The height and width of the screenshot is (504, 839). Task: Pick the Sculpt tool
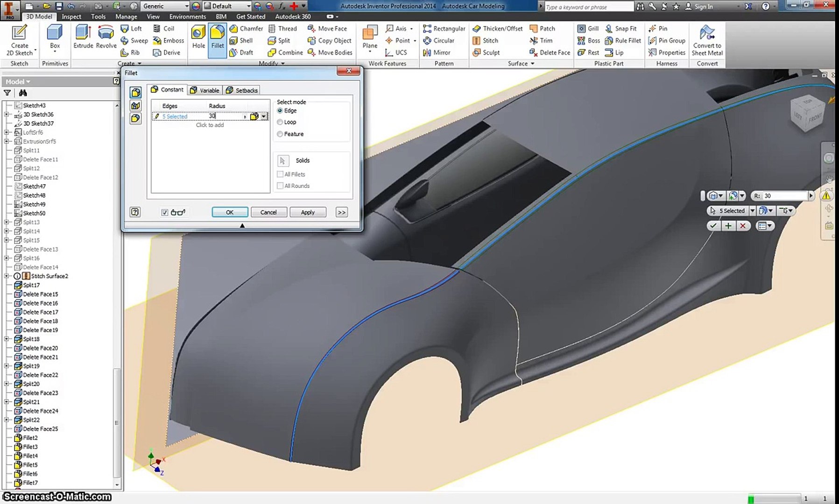click(x=486, y=53)
